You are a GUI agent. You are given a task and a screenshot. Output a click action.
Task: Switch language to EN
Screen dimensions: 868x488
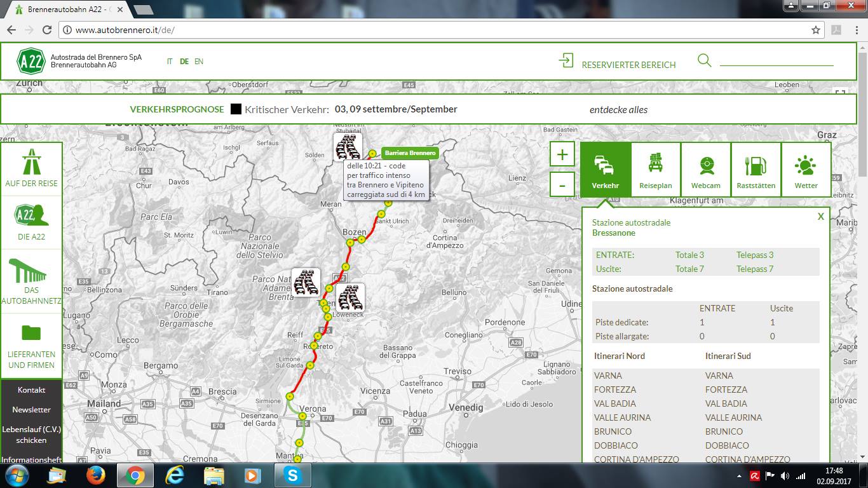coord(199,62)
